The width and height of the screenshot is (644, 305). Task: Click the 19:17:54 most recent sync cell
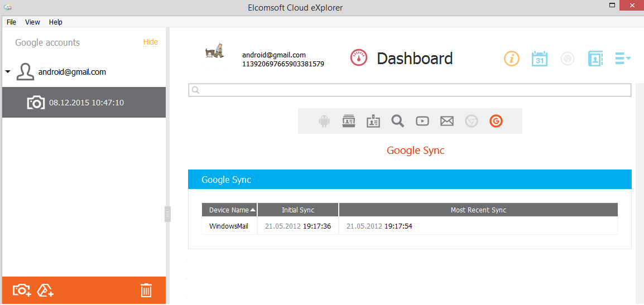tap(478, 226)
